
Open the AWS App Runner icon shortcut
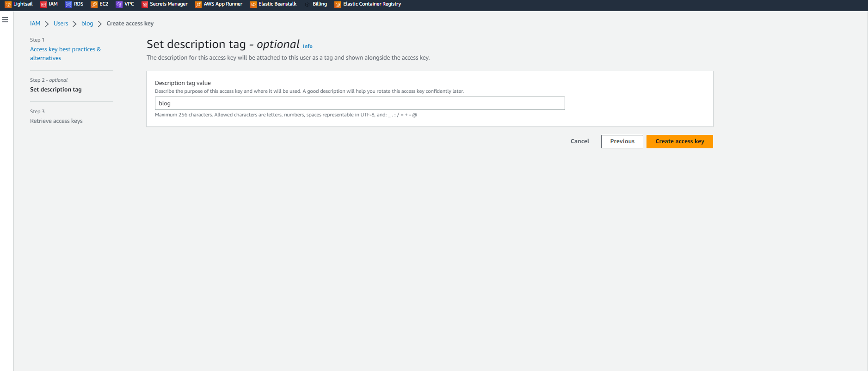(x=198, y=4)
